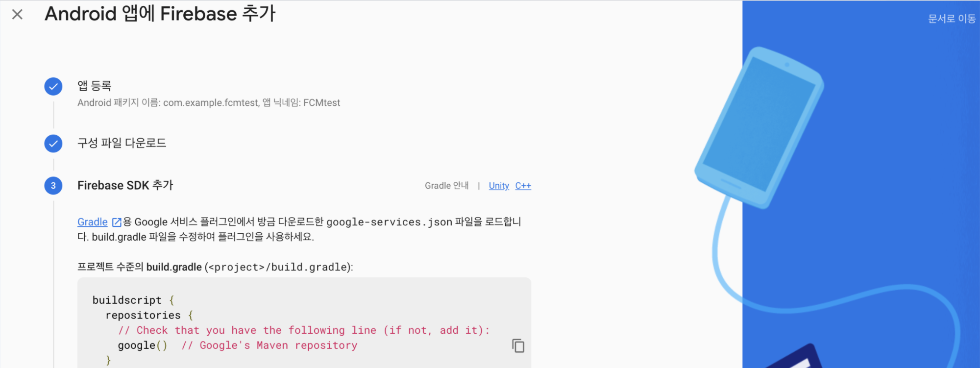Click the Firebase SDK 추가 step heading
The width and height of the screenshot is (980, 368).
coord(125,185)
